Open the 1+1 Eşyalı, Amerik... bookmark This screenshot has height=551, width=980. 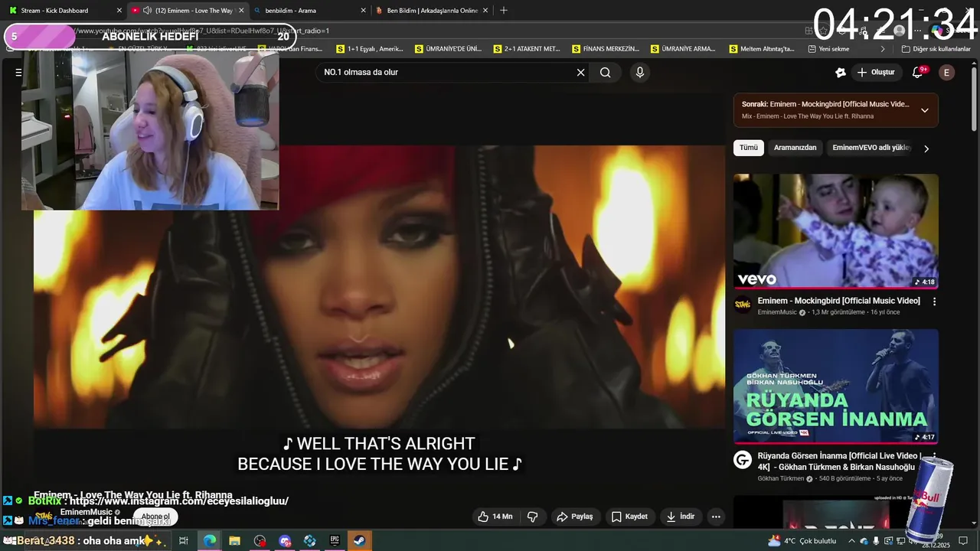click(x=369, y=49)
